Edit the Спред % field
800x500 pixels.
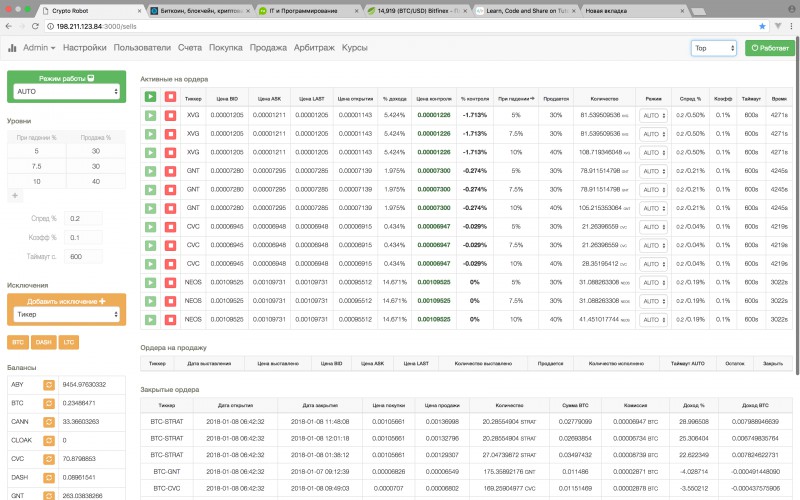(83, 218)
